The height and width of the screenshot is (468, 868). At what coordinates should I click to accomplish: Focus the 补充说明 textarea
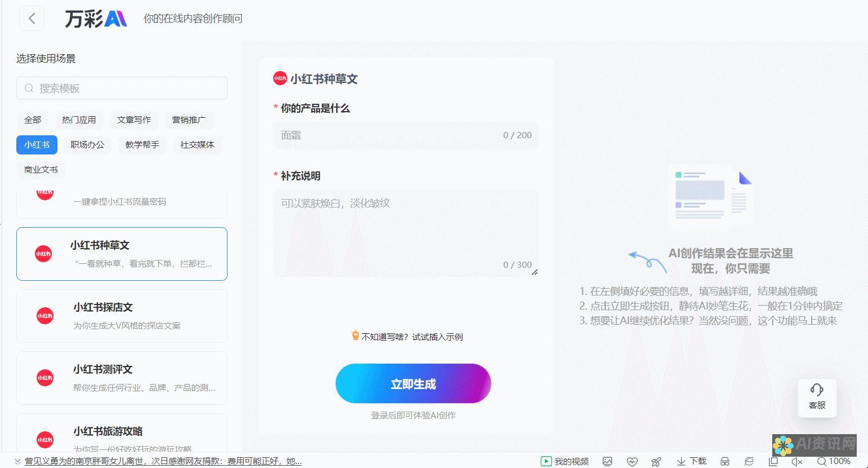point(406,233)
